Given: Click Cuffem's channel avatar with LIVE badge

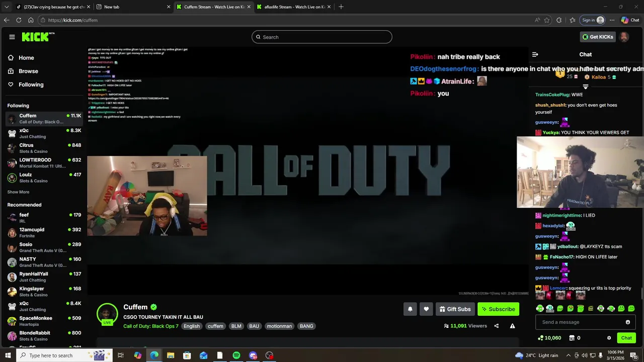Looking at the screenshot, I should point(107,314).
